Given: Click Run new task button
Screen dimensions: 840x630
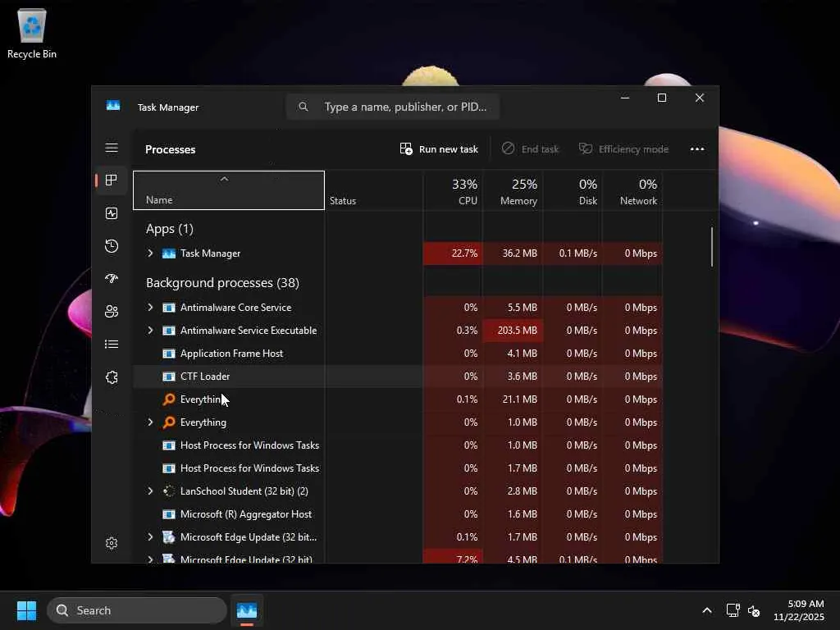Looking at the screenshot, I should tap(439, 149).
